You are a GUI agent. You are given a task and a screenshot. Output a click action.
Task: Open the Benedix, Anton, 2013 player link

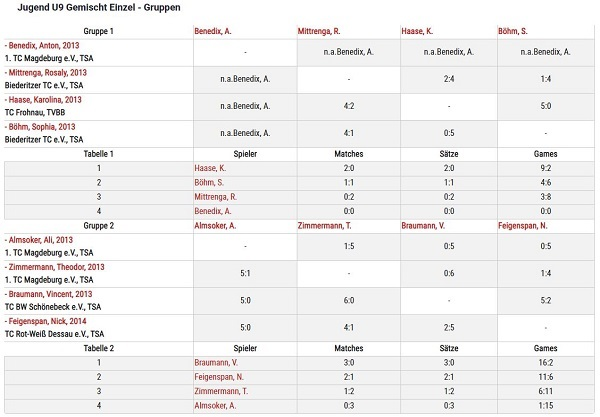click(42, 46)
